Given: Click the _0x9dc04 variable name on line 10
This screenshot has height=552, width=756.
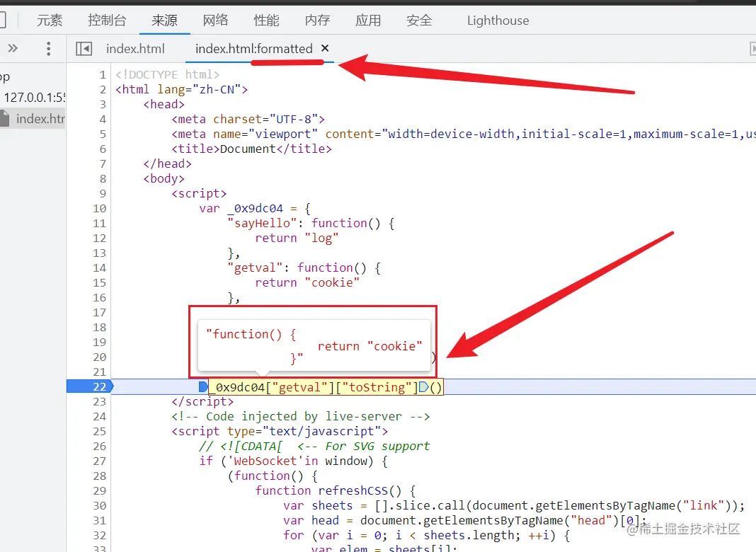Looking at the screenshot, I should tap(255, 208).
